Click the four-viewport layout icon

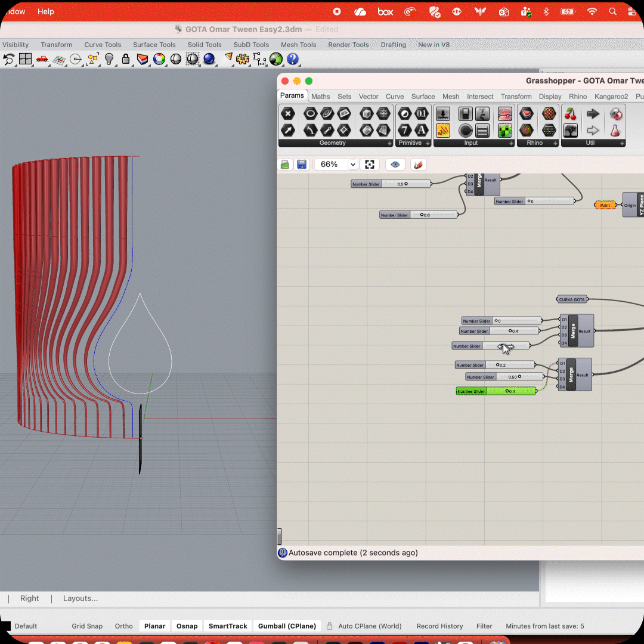click(x=25, y=59)
